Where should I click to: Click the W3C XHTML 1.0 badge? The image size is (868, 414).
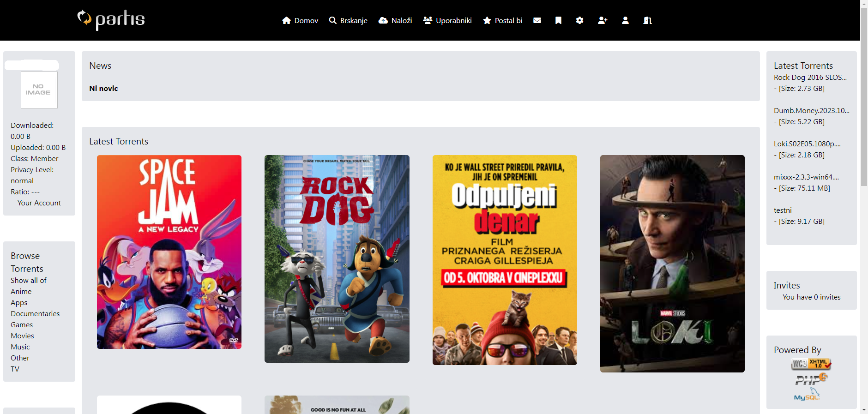point(811,364)
